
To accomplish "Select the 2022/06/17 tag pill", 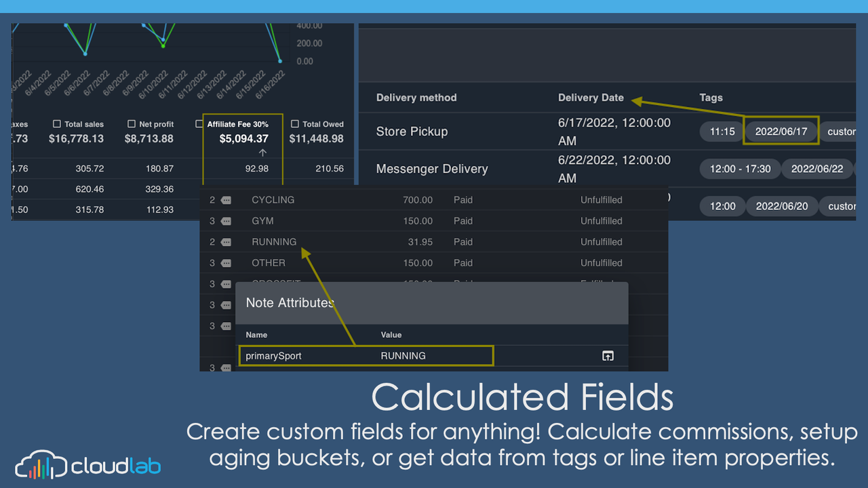I will (781, 132).
